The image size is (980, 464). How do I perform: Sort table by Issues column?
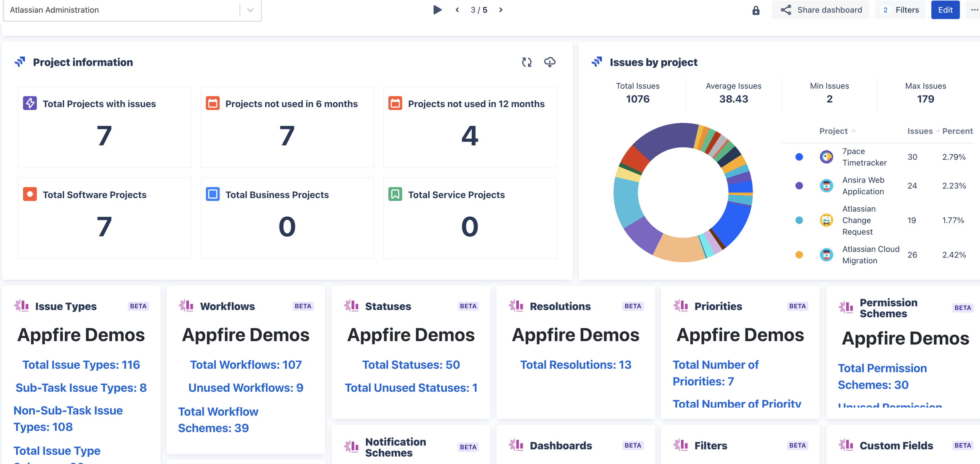tap(920, 131)
